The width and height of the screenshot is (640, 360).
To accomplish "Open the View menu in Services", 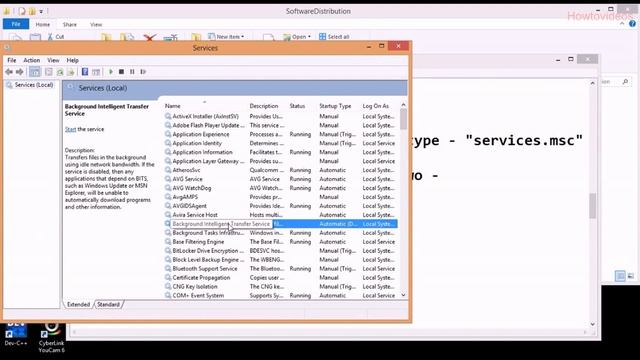I will pyautogui.click(x=53, y=60).
